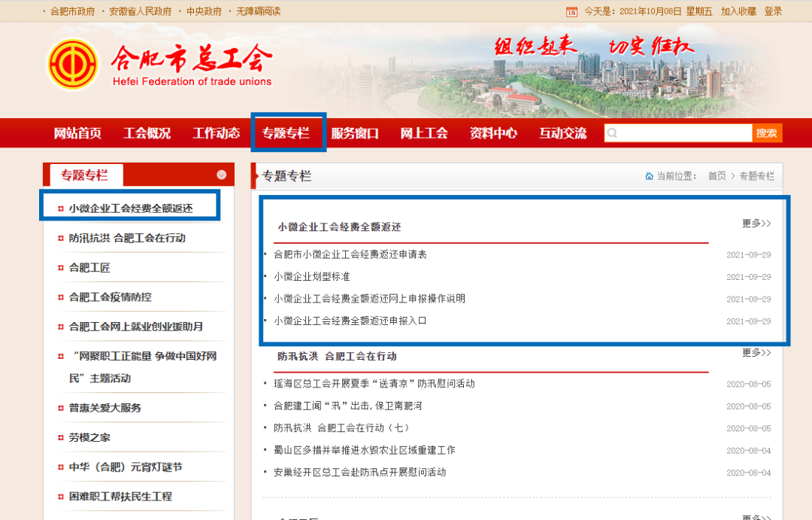Image resolution: width=812 pixels, height=520 pixels.
Task: Click the calendar icon beside today's date
Action: (571, 11)
